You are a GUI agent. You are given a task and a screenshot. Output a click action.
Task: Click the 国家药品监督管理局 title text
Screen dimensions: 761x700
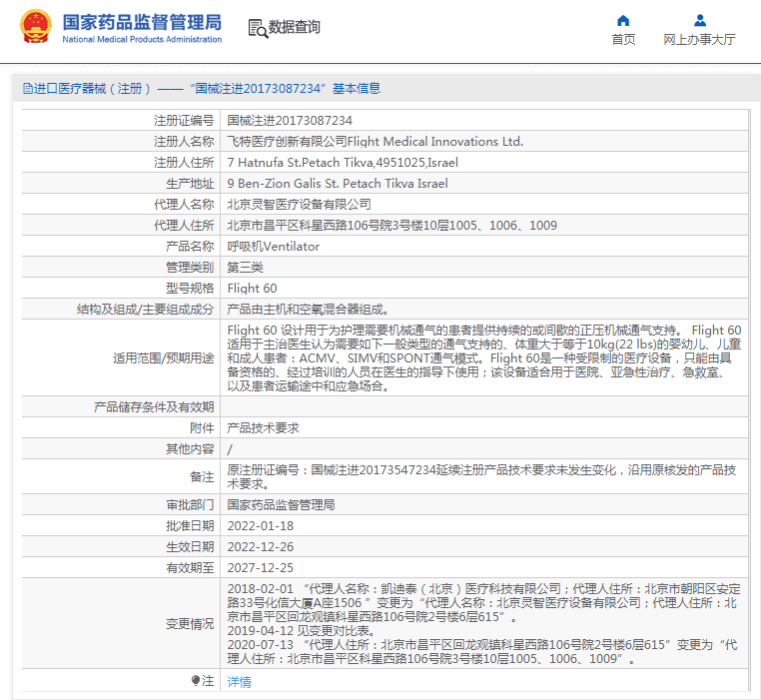(x=142, y=22)
